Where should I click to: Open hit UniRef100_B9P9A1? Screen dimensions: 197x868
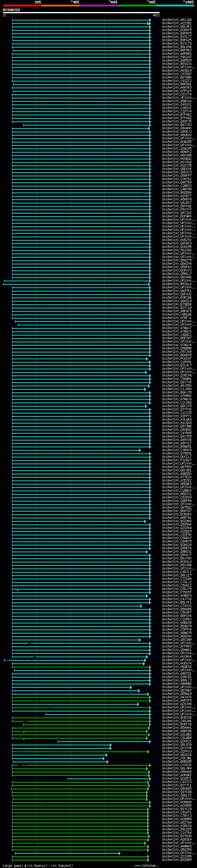point(176,84)
